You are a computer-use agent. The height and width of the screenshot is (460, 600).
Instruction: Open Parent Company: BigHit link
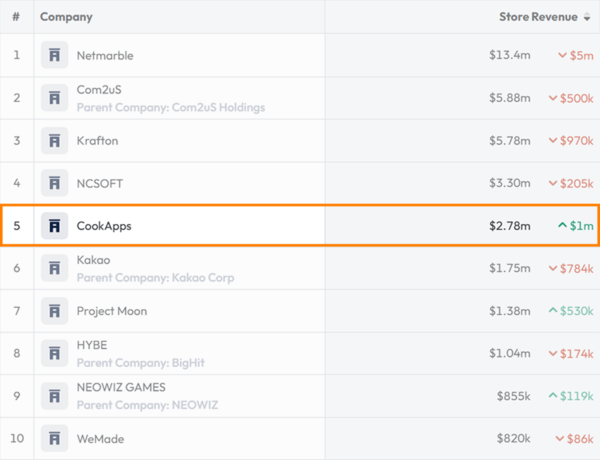(146, 362)
